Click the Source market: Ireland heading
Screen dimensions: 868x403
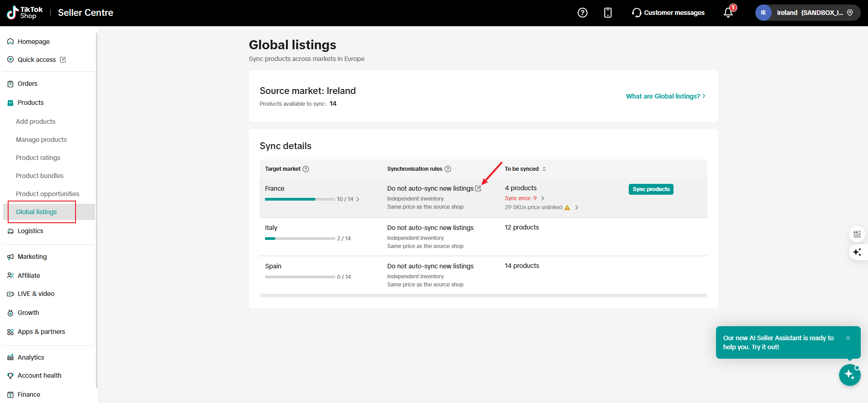(x=308, y=91)
